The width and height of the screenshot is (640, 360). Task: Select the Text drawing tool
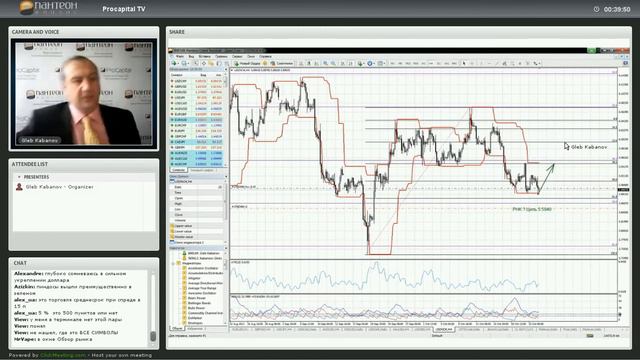pyautogui.click(x=520, y=63)
